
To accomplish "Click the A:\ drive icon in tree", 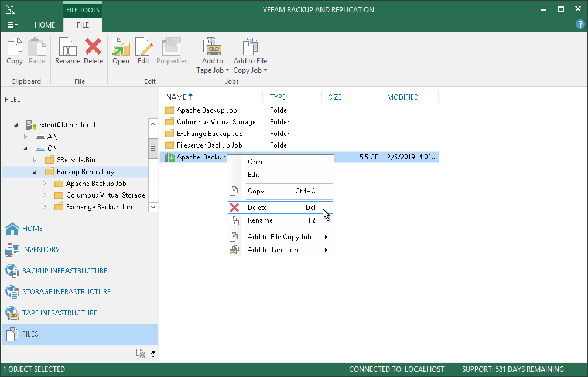I will click(x=40, y=137).
